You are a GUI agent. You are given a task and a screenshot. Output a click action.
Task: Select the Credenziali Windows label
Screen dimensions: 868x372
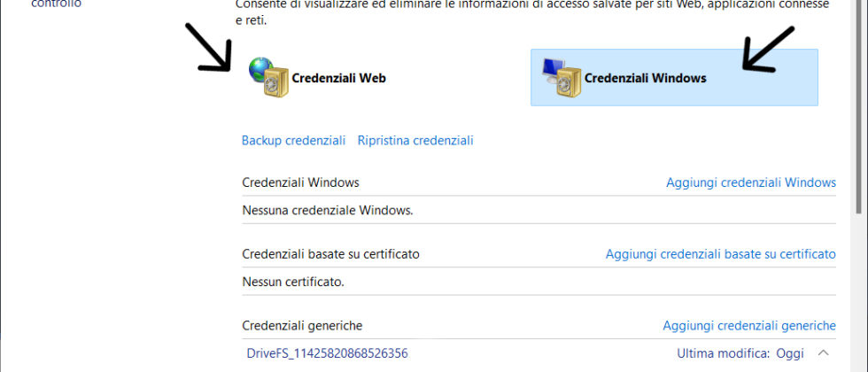(x=646, y=78)
